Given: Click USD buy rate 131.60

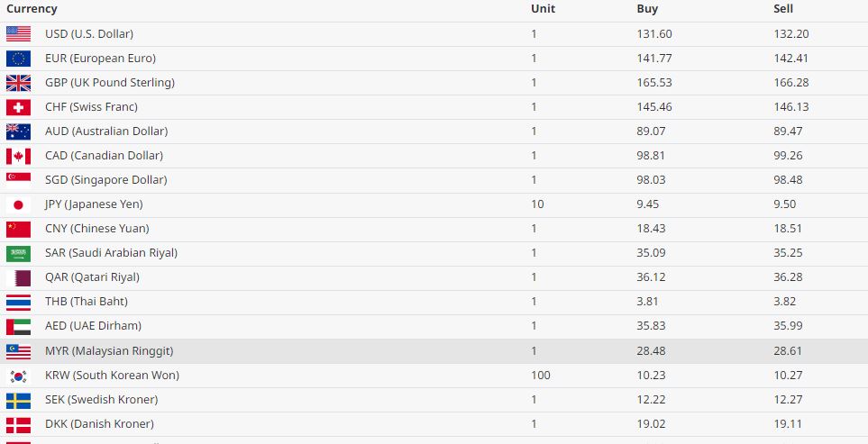Looking at the screenshot, I should coord(653,34).
